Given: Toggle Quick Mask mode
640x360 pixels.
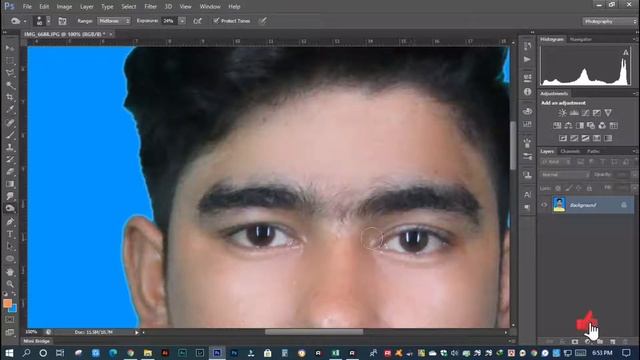Looking at the screenshot, I should [10, 320].
